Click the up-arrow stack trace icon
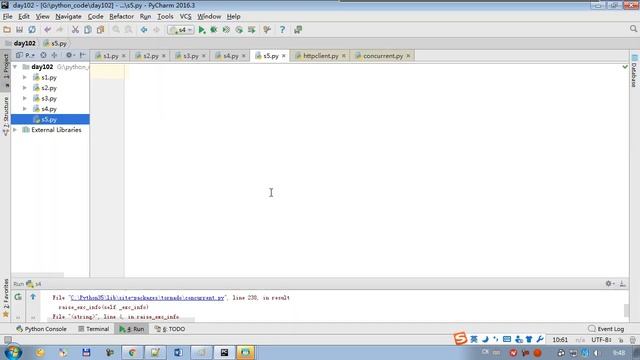The height and width of the screenshot is (360, 640). tap(33, 297)
